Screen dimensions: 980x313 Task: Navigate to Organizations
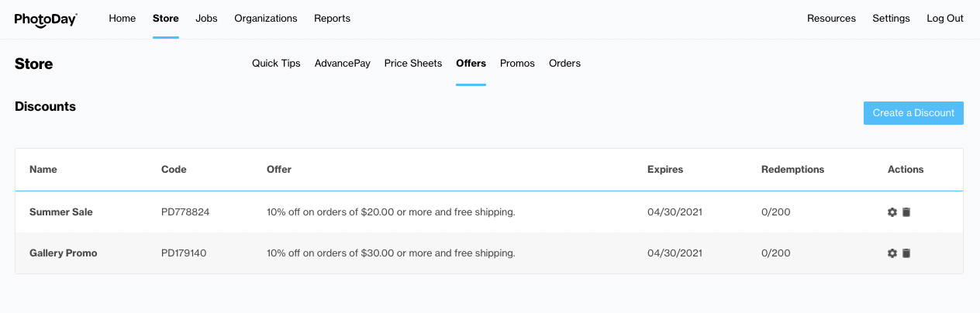(x=266, y=19)
